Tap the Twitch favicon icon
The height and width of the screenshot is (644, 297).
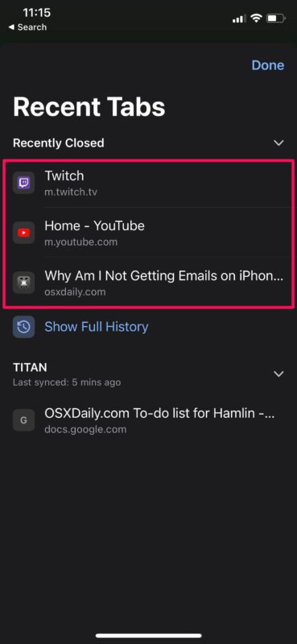tap(23, 183)
